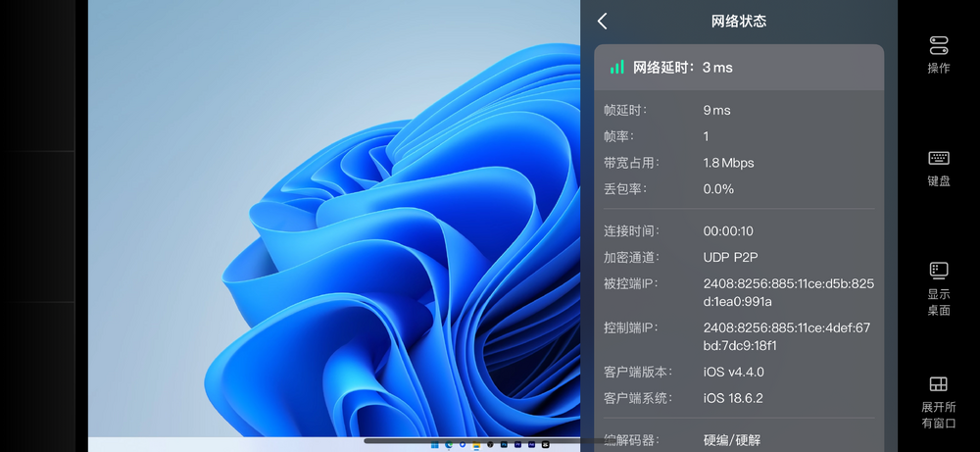Open After Effects from the taskbar
This screenshot has width=980, height=452.
click(x=531, y=444)
